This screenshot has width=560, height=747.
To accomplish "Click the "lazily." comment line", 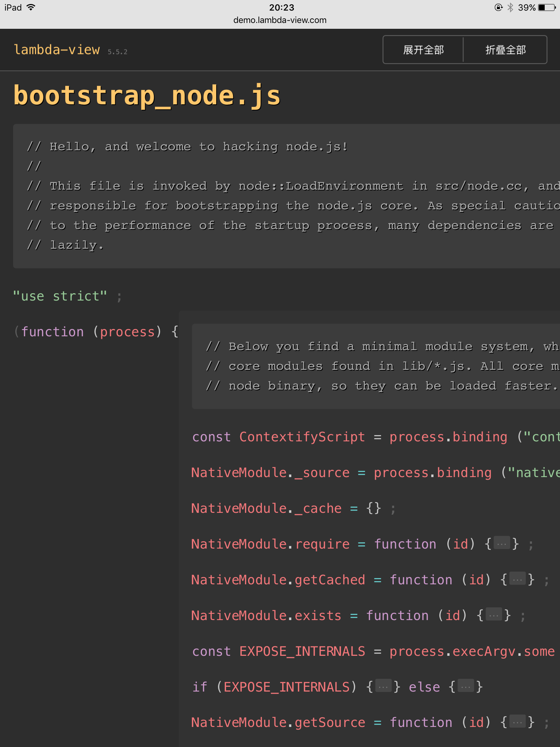I will pos(66,245).
